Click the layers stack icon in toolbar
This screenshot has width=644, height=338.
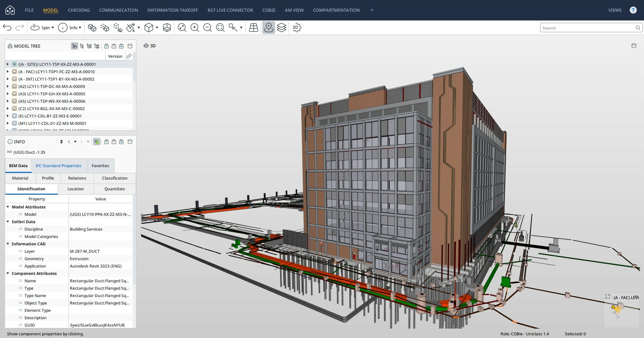click(282, 28)
